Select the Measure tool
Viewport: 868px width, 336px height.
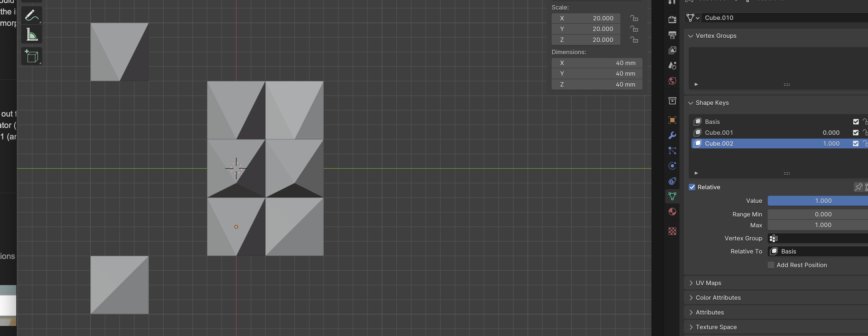click(x=32, y=34)
